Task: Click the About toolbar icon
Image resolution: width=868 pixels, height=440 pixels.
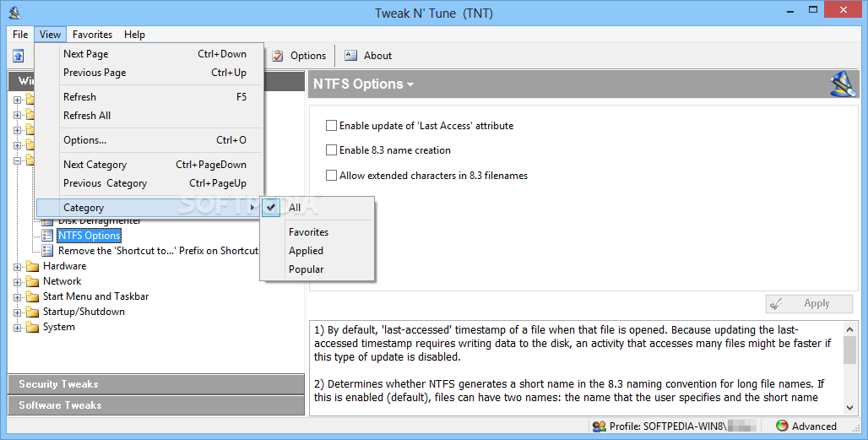Action: point(351,56)
